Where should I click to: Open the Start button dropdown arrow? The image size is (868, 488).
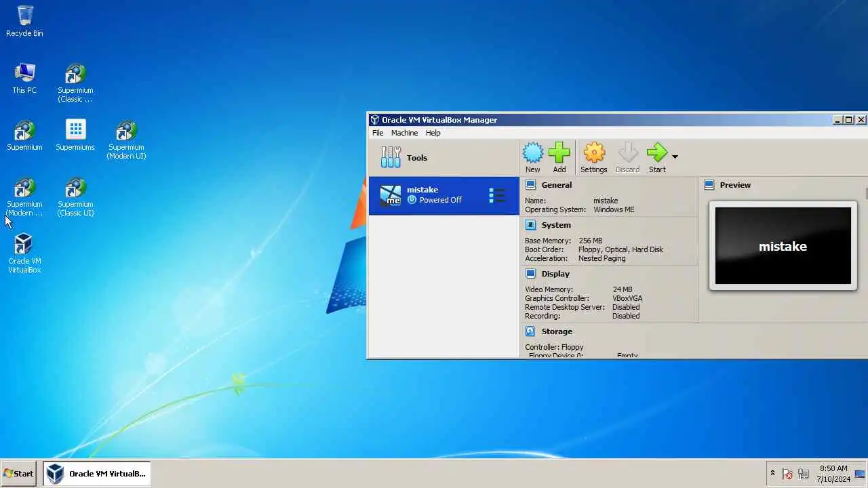675,157
